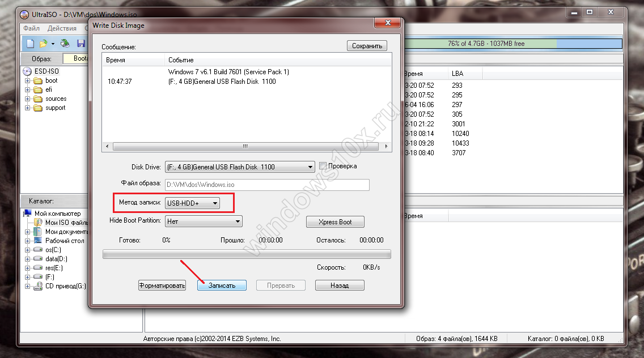Image resolution: width=644 pixels, height=358 pixels.
Task: Select the ESD-ISO disc icon in tree
Action: click(27, 71)
